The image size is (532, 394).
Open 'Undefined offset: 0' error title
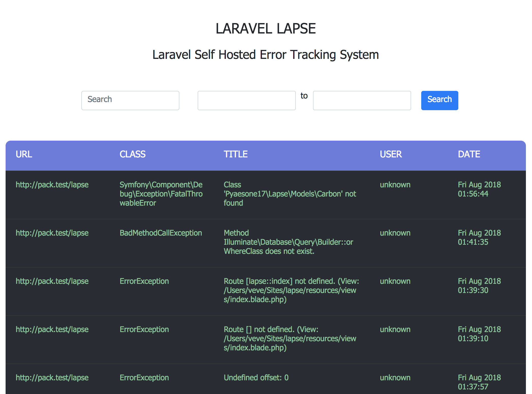click(256, 377)
